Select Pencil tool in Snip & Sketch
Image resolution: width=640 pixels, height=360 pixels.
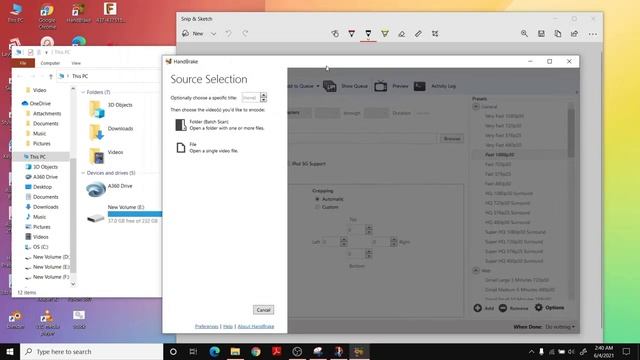(368, 33)
